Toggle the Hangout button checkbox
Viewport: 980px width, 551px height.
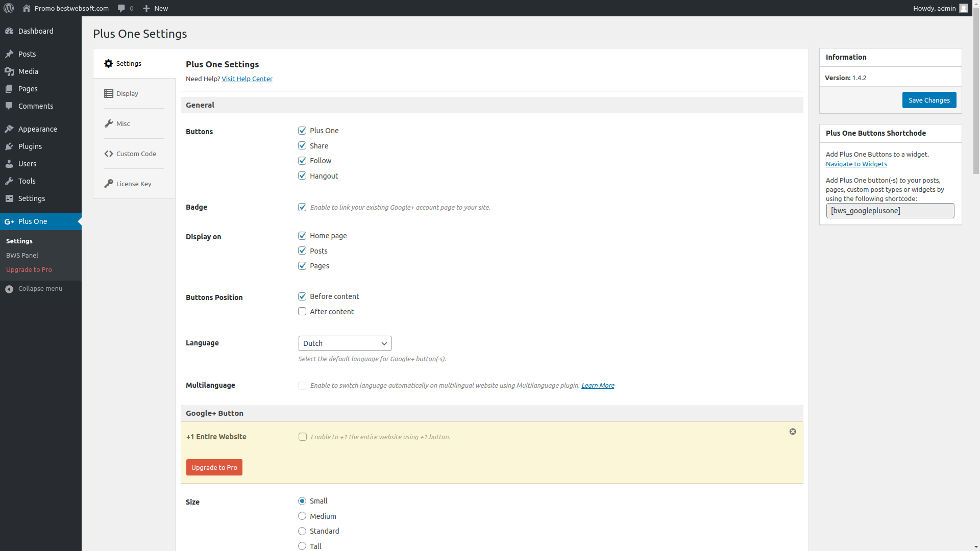(x=302, y=176)
